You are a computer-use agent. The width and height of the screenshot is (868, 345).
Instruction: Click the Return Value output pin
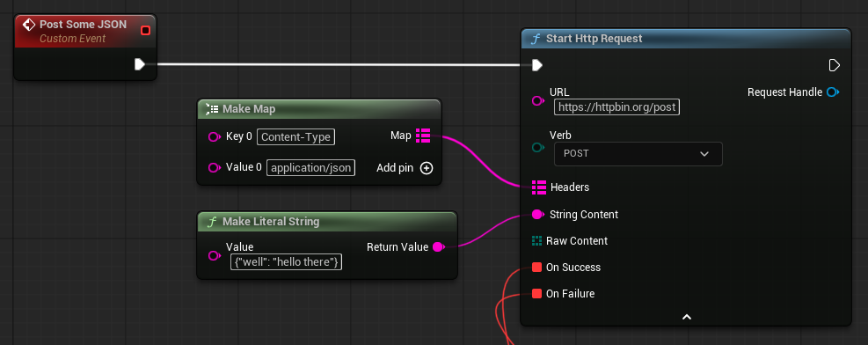click(x=439, y=247)
